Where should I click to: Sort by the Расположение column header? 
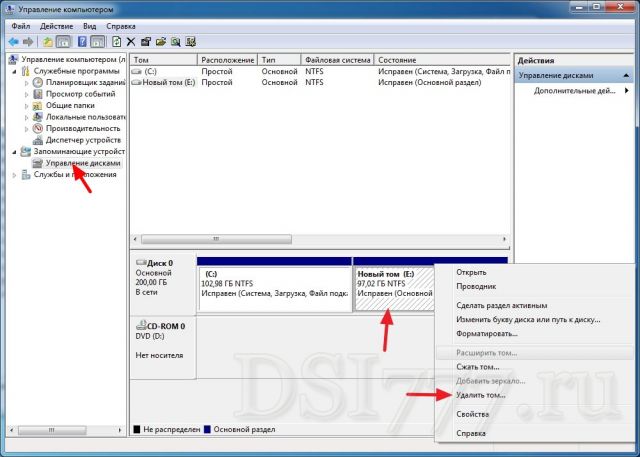coord(227,60)
